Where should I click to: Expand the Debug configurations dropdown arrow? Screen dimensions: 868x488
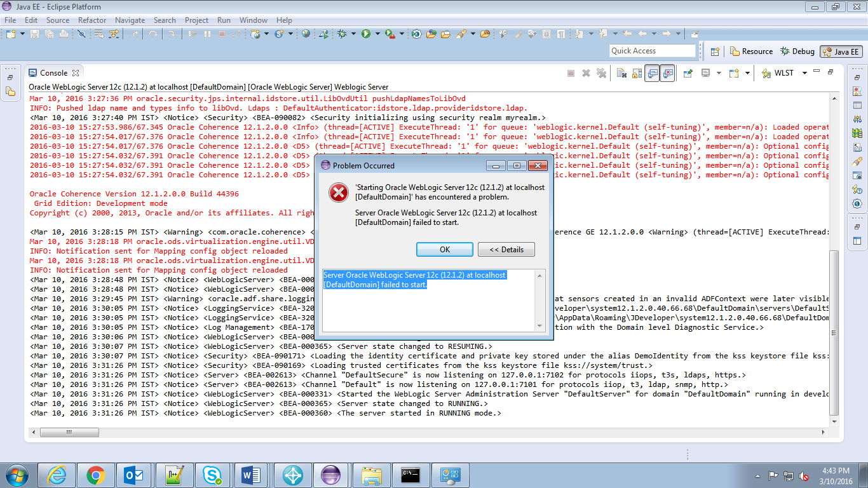pyautogui.click(x=353, y=34)
